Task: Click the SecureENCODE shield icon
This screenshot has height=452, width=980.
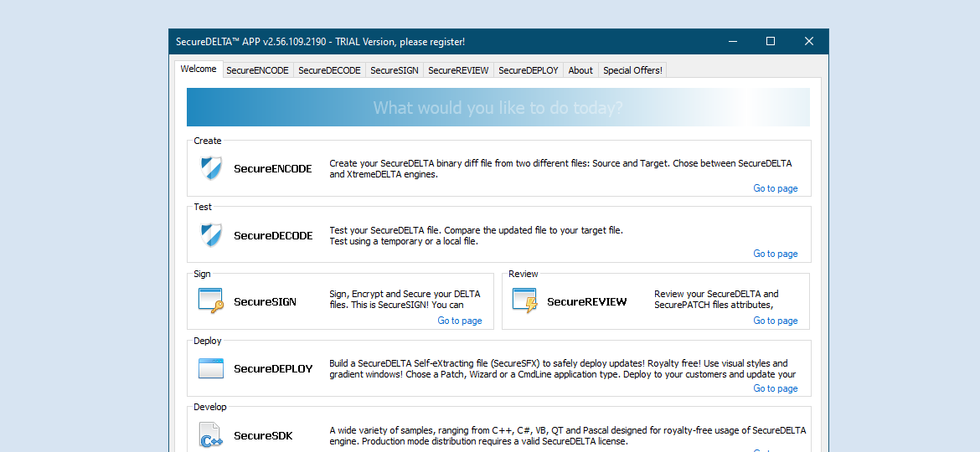Action: tap(210, 168)
